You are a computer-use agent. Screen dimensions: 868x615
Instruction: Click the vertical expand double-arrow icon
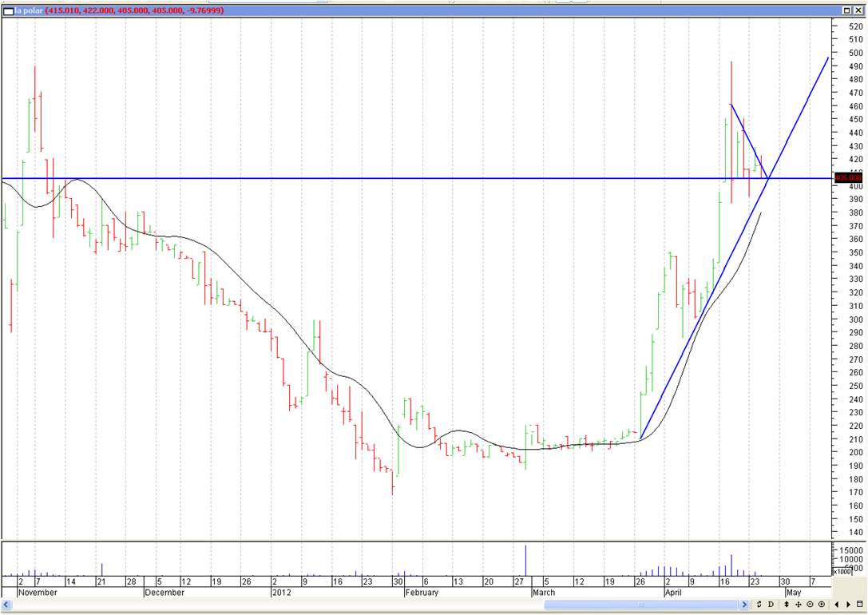pyautogui.click(x=787, y=605)
